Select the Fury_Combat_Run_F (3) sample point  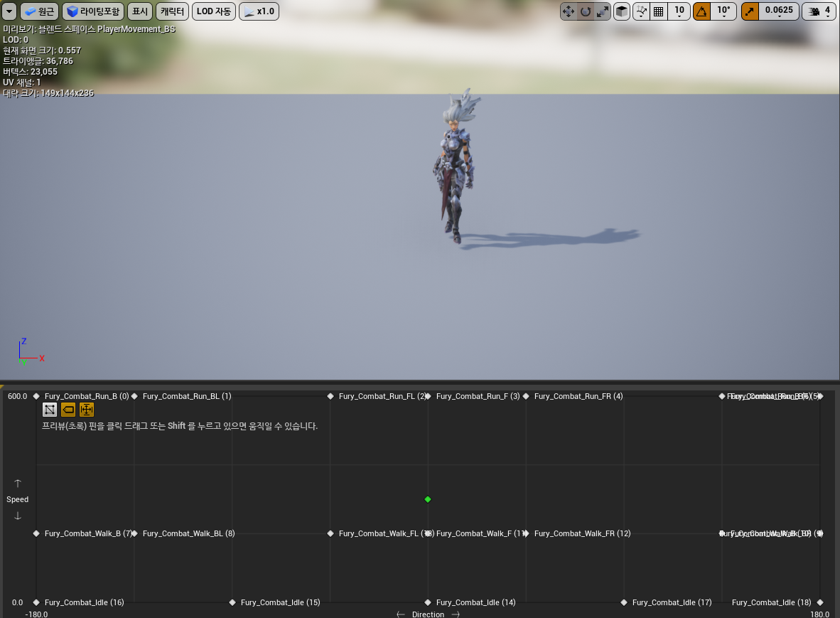[x=428, y=396]
